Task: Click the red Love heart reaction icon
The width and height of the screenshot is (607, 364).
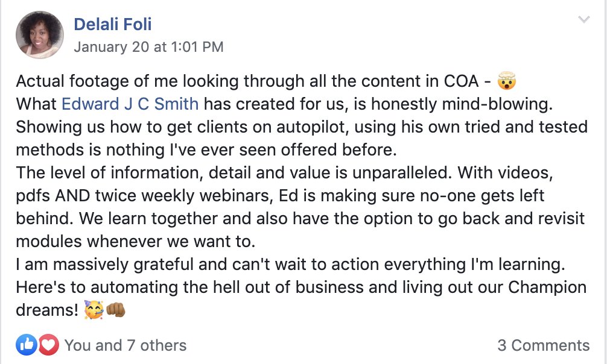Action: click(x=48, y=345)
